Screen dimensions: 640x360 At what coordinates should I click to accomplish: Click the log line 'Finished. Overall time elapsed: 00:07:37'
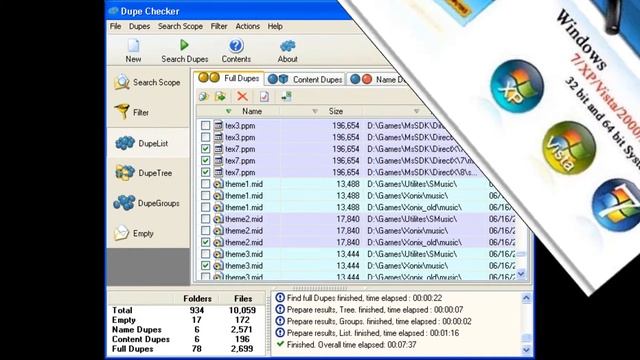[x=351, y=344]
